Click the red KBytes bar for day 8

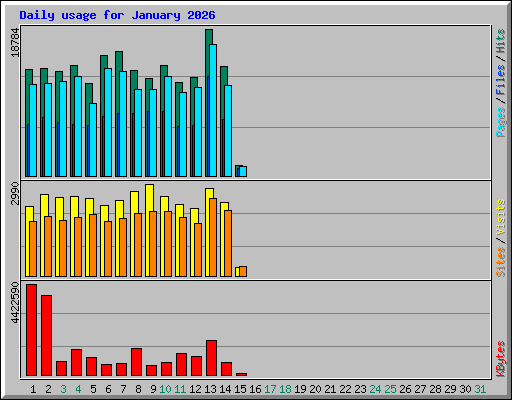point(136,362)
